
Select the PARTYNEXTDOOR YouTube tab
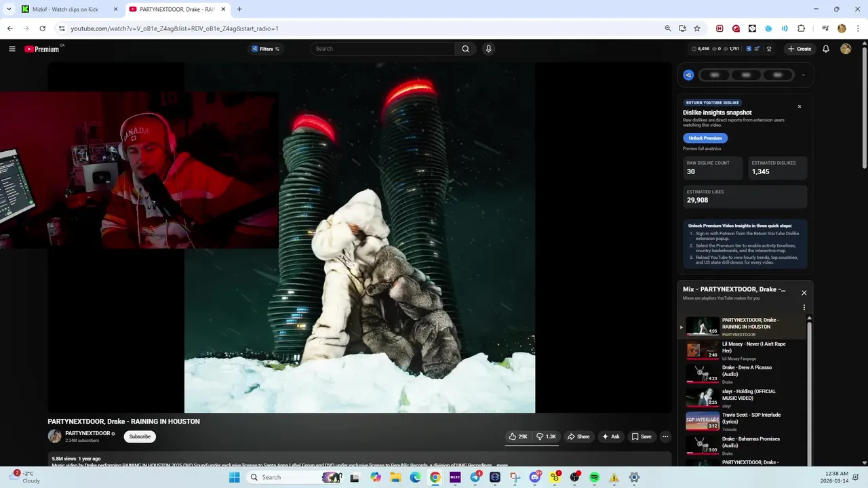[178, 9]
